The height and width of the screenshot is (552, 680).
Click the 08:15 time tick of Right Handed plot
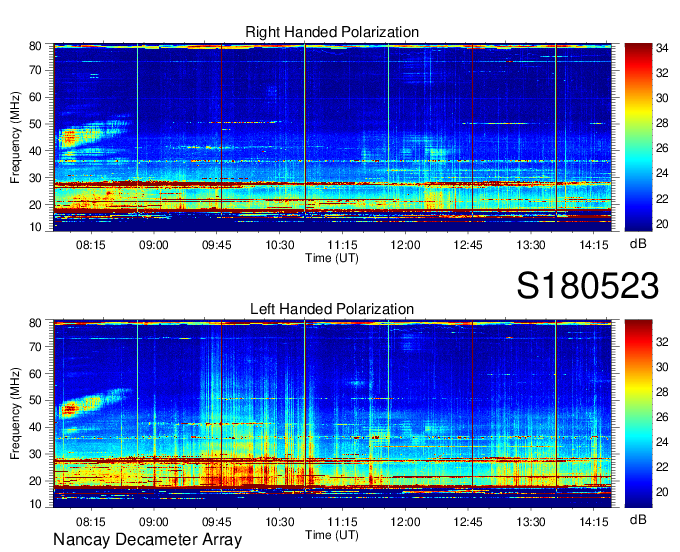click(x=91, y=245)
